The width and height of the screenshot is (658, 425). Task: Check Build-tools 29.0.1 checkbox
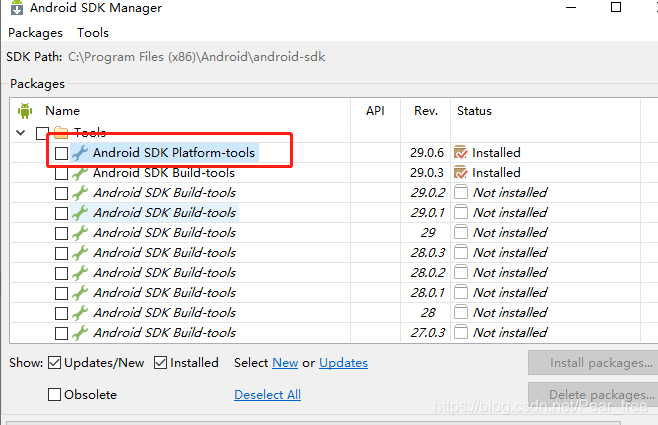point(61,213)
